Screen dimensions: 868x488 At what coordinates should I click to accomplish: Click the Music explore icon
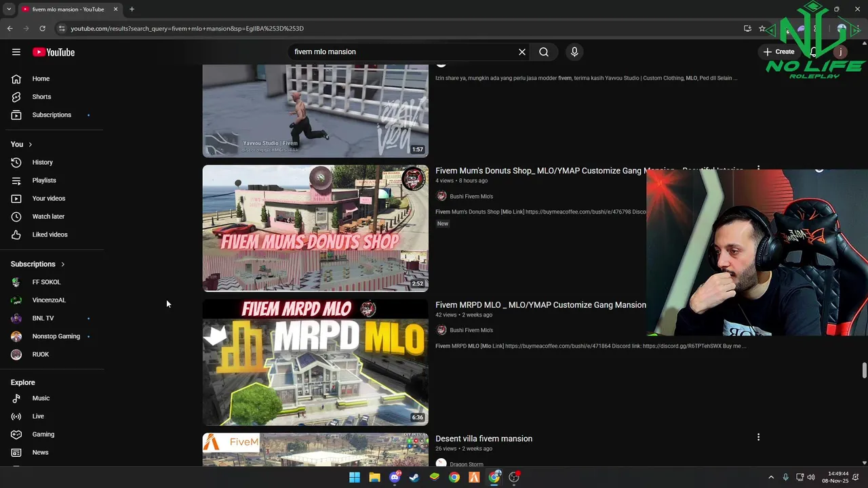tap(17, 398)
